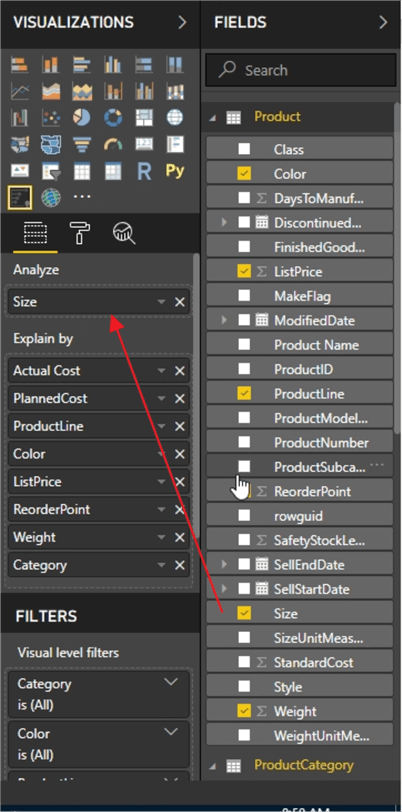The width and height of the screenshot is (402, 812).
Task: Remove ProductLine from Explain by
Action: click(180, 426)
